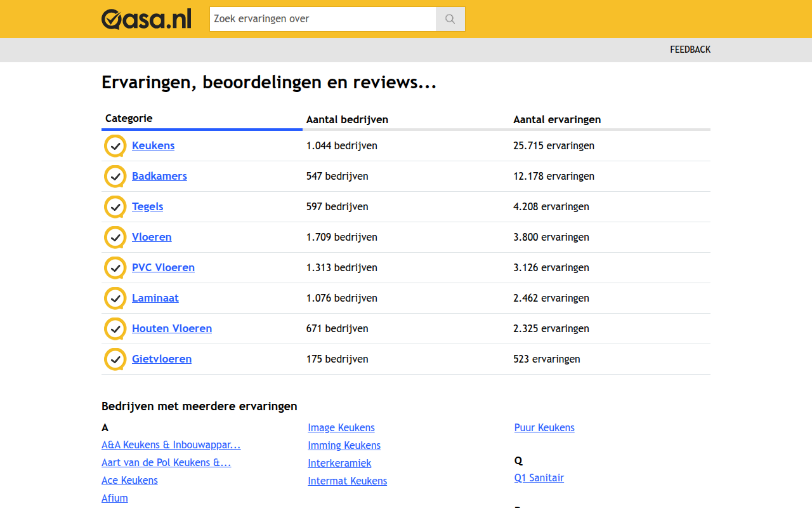The height and width of the screenshot is (508, 812).
Task: Open the Q1 Sanitair link
Action: click(539, 478)
